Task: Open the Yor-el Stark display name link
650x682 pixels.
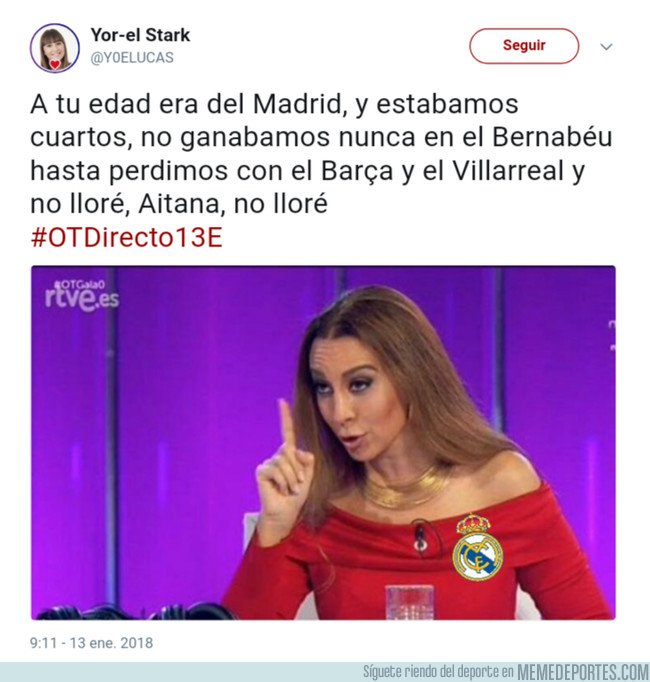Action: click(140, 35)
